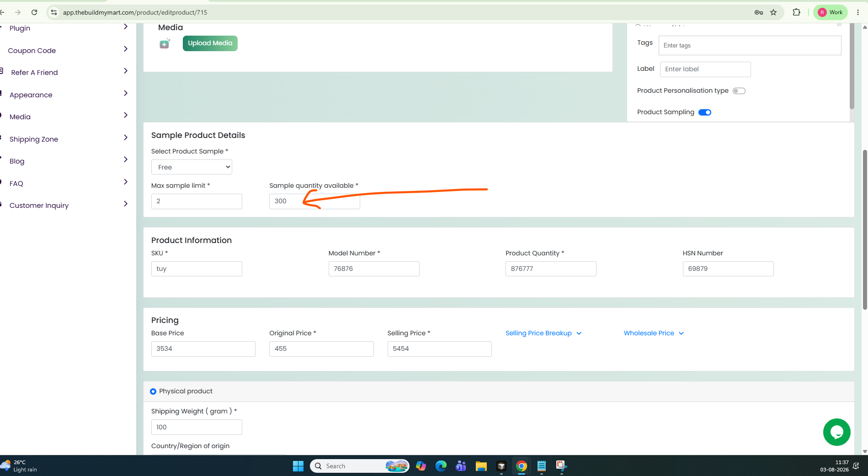Click the Windows taskbar Search box
868x476 pixels.
359,466
